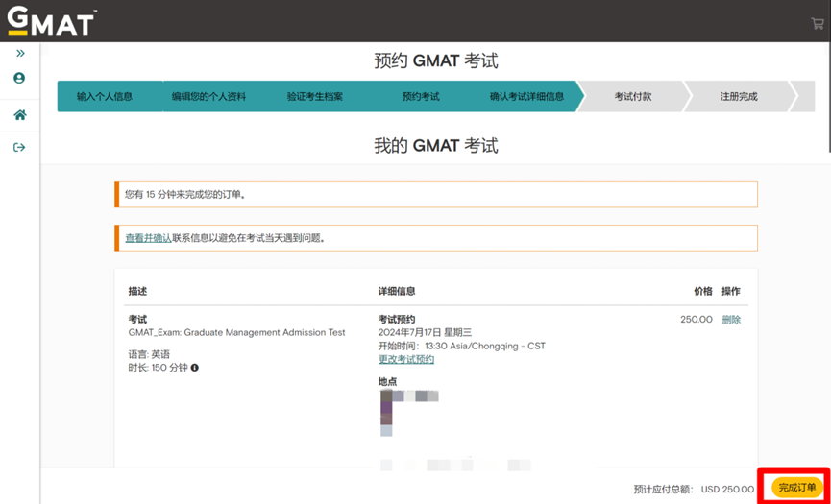Click the 描述 column header
The image size is (831, 504).
click(137, 291)
